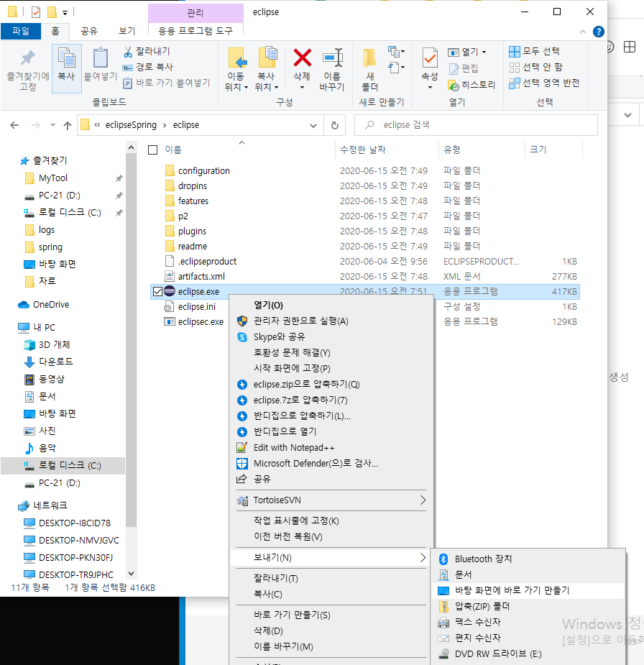Click the Copy ribbon icon
This screenshot has width=644, height=665.
click(x=67, y=68)
